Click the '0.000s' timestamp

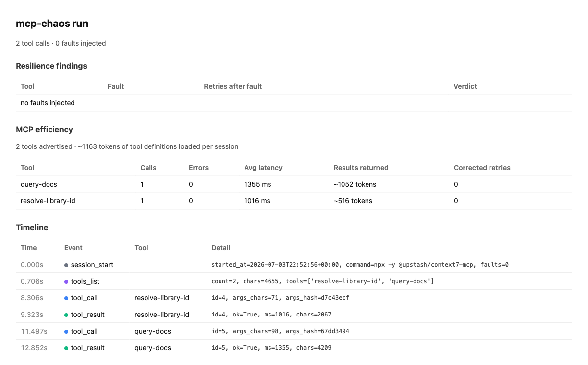[x=32, y=265]
